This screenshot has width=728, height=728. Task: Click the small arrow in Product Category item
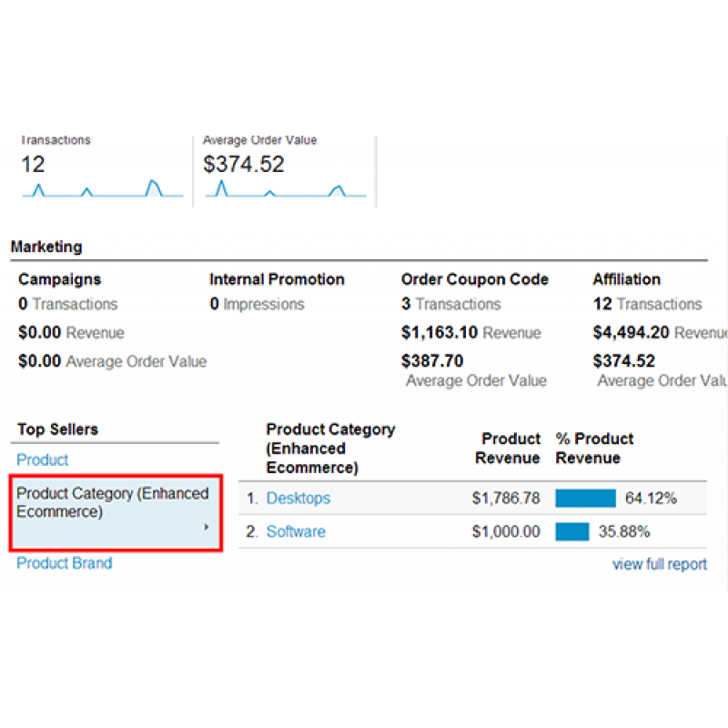(206, 527)
